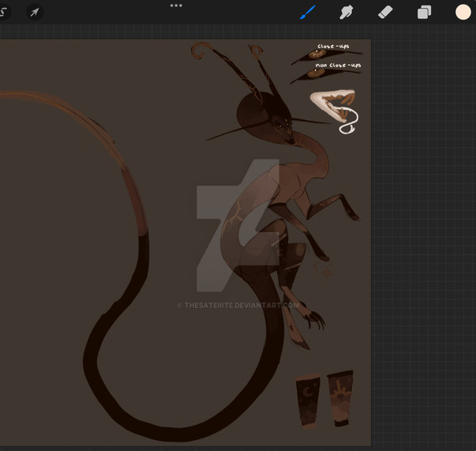Viewport: 476px width, 451px height.
Task: Select the Brush tool
Action: point(307,12)
